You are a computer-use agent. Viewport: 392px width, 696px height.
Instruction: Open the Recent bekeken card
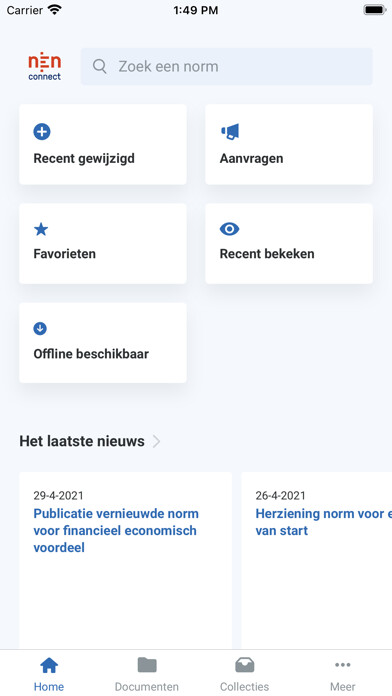(289, 244)
